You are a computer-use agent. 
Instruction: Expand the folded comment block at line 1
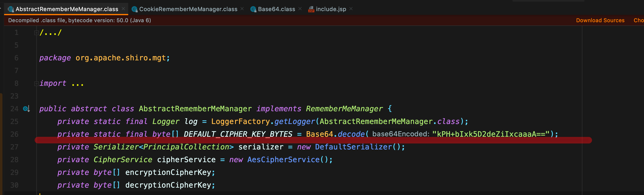tap(36, 33)
